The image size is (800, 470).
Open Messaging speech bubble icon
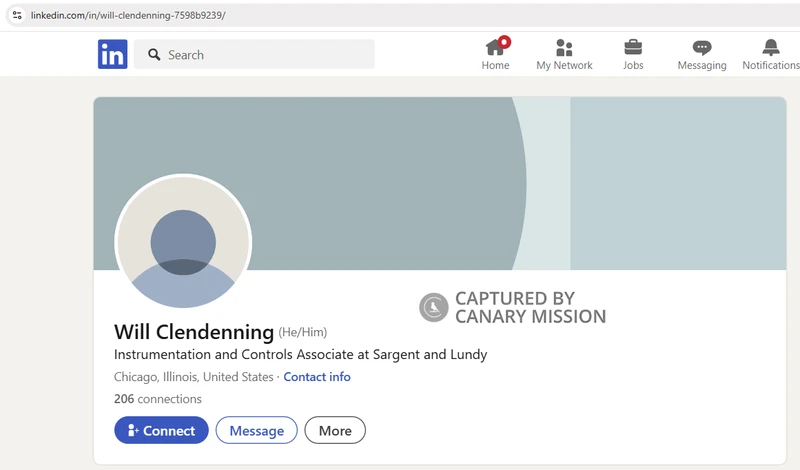click(x=702, y=48)
